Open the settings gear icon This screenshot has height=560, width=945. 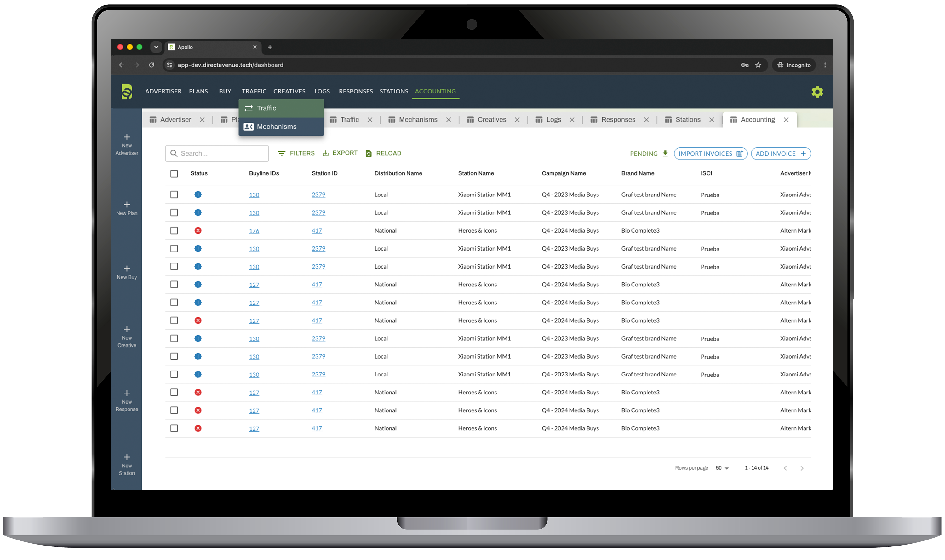(x=817, y=92)
